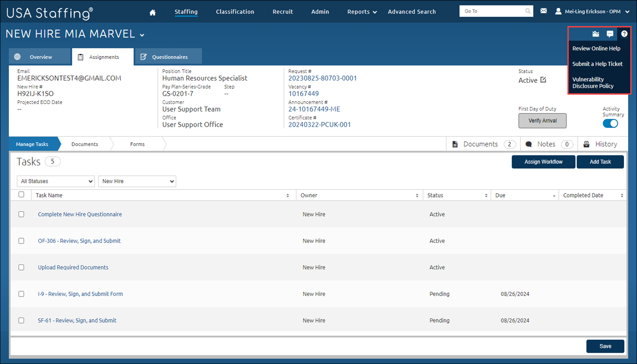Click the Assignments tab calendar icon
The width and height of the screenshot is (637, 364).
tap(80, 57)
